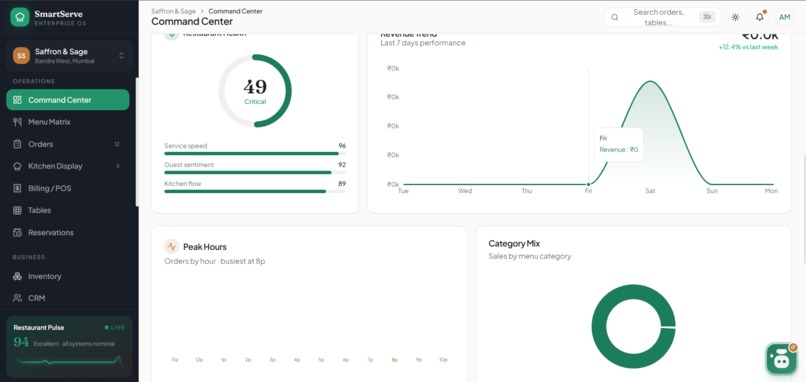
Task: Click the Guest sentiment progress bar
Action: (255, 172)
